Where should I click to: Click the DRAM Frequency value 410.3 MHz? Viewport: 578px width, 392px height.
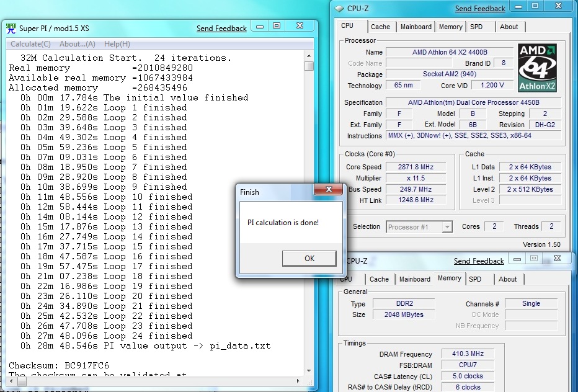click(468, 354)
